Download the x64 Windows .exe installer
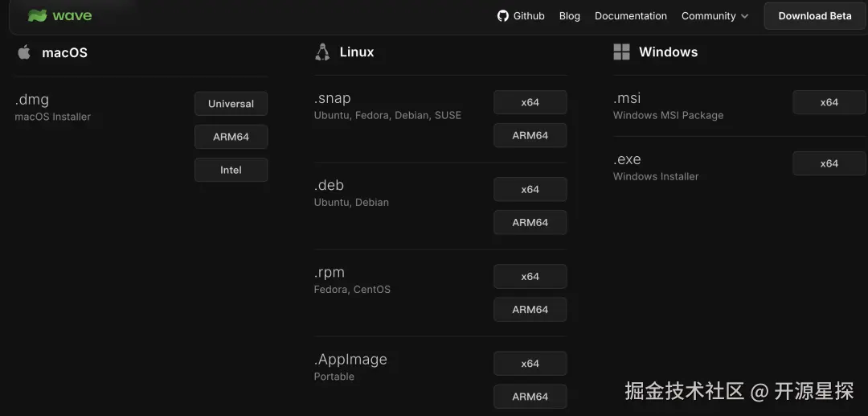This screenshot has height=416, width=868. coord(829,163)
